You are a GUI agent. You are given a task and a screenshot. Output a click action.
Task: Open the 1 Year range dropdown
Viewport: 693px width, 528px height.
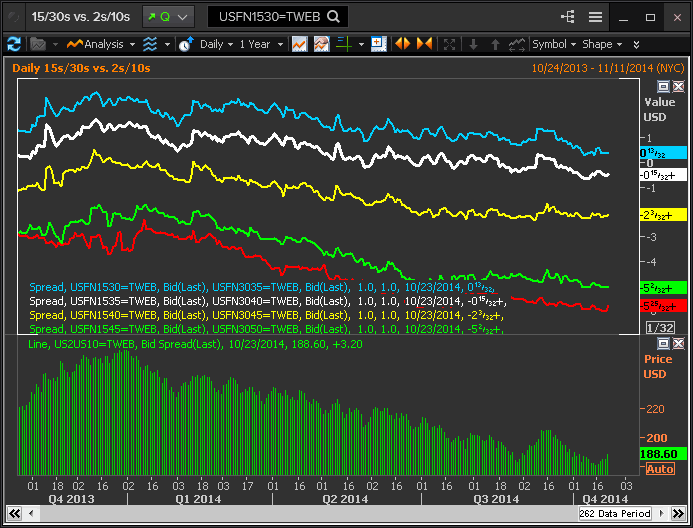pyautogui.click(x=260, y=44)
